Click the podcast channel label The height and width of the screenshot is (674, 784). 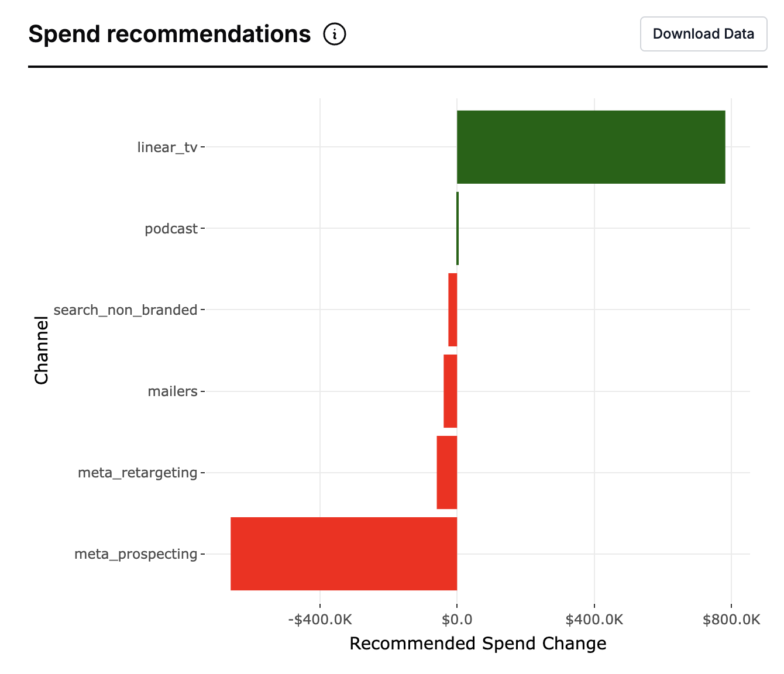pos(171,229)
